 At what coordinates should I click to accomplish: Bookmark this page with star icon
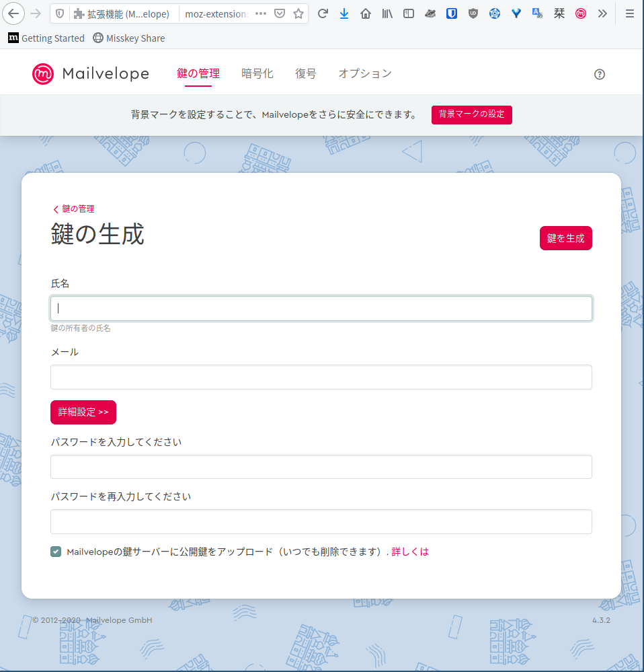(298, 13)
